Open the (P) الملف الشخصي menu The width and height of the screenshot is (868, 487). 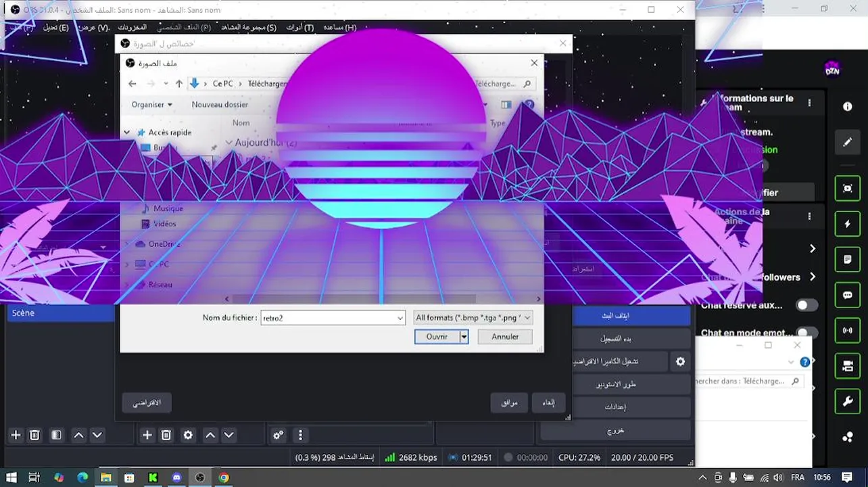point(183,27)
